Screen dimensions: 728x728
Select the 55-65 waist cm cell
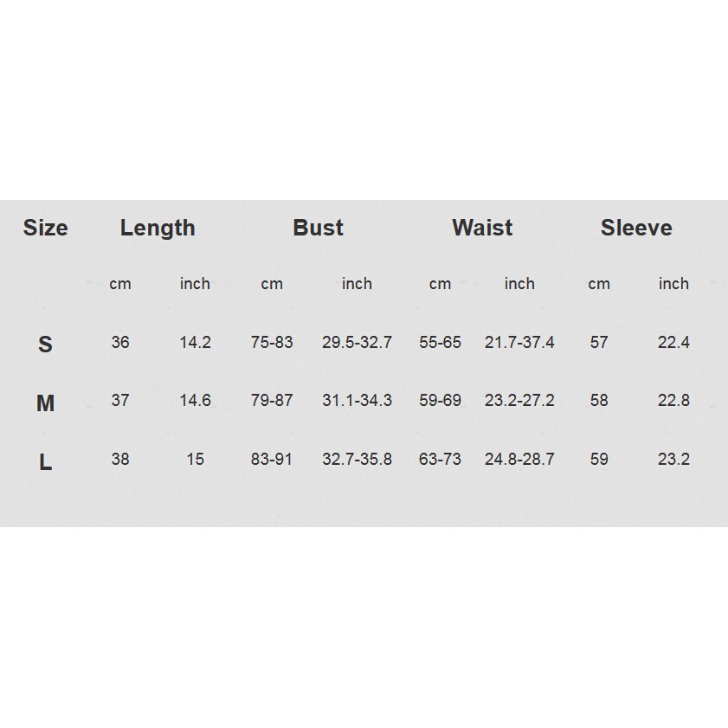coord(440,343)
